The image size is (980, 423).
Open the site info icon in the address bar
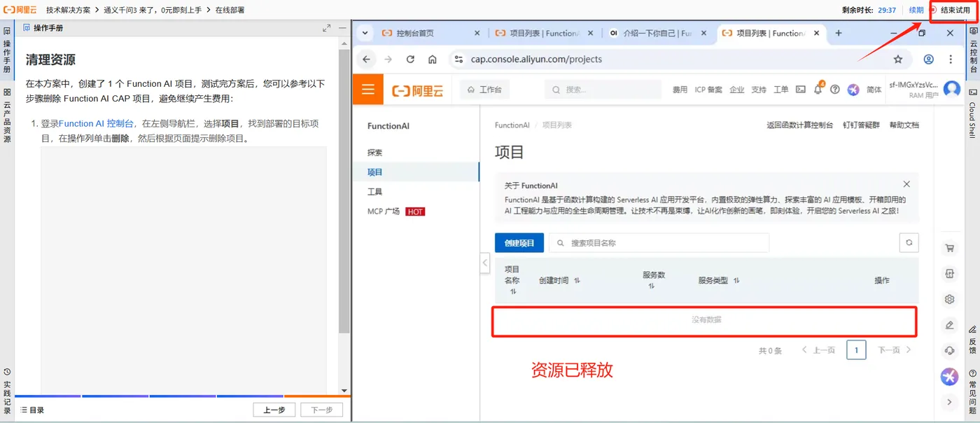pos(458,60)
